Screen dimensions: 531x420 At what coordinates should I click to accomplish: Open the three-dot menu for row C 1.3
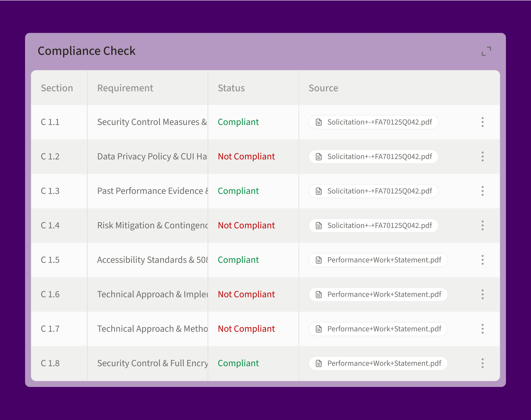pos(482,191)
